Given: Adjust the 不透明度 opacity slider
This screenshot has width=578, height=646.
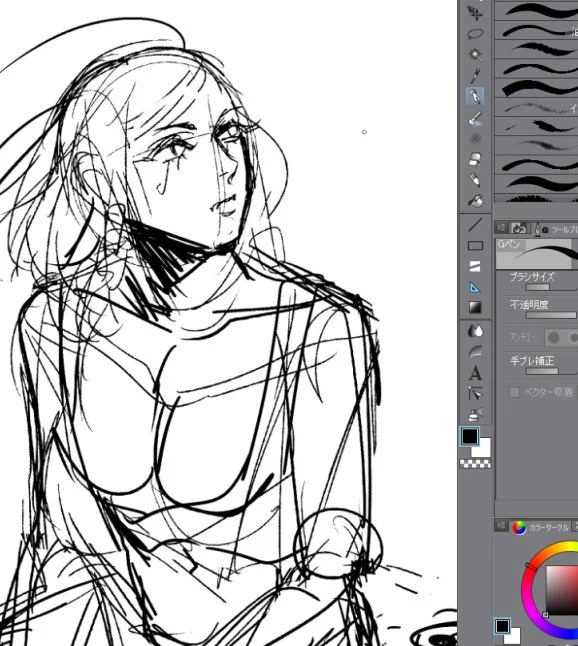Looking at the screenshot, I should [551, 315].
